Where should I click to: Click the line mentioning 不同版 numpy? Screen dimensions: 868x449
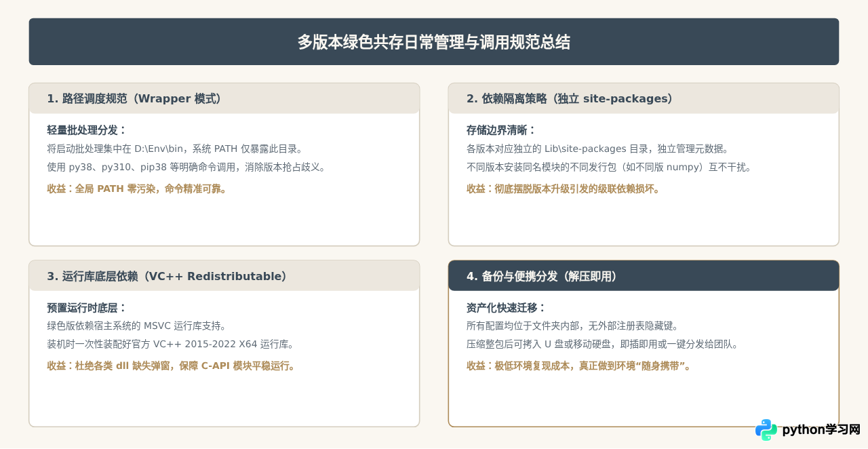(x=609, y=167)
